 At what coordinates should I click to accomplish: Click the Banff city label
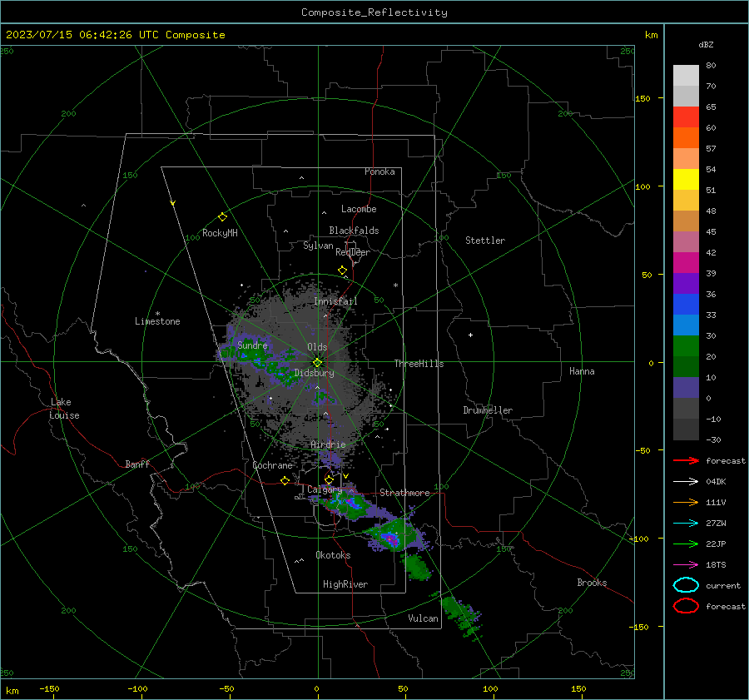click(x=137, y=464)
